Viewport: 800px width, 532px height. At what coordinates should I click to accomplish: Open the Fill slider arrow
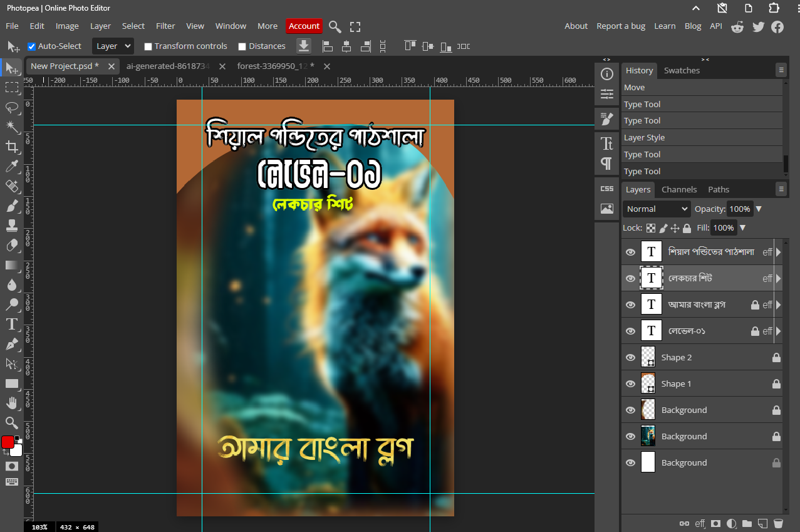pos(742,228)
